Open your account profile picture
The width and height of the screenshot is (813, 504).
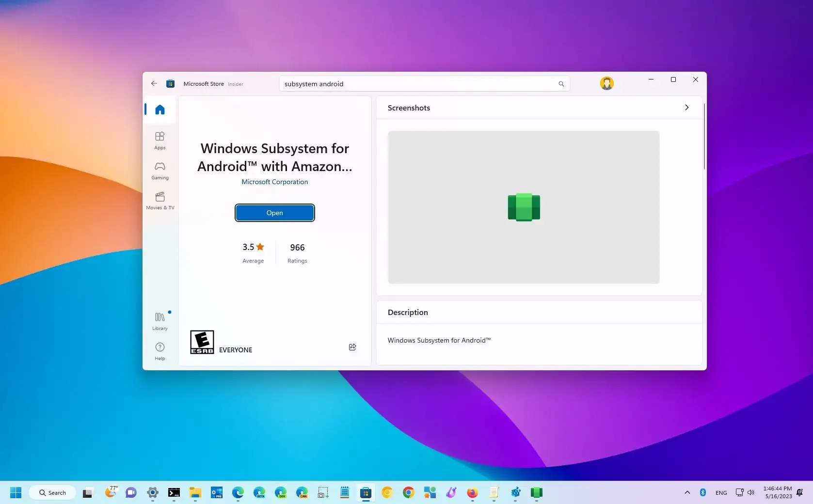point(606,83)
